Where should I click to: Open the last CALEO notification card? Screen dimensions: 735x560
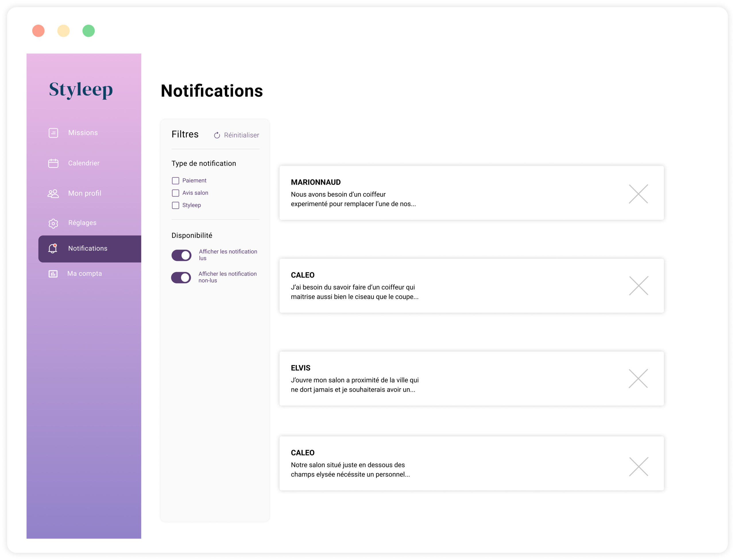click(x=433, y=463)
